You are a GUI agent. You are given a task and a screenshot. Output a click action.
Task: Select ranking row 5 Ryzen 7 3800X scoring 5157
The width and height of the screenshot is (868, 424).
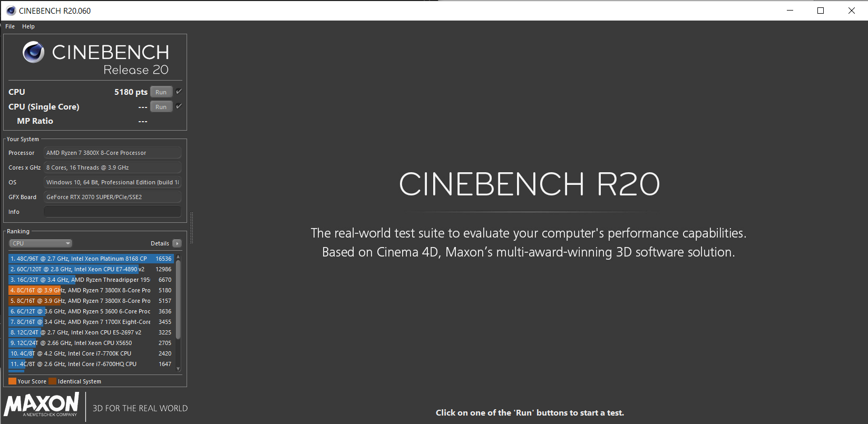pos(91,301)
